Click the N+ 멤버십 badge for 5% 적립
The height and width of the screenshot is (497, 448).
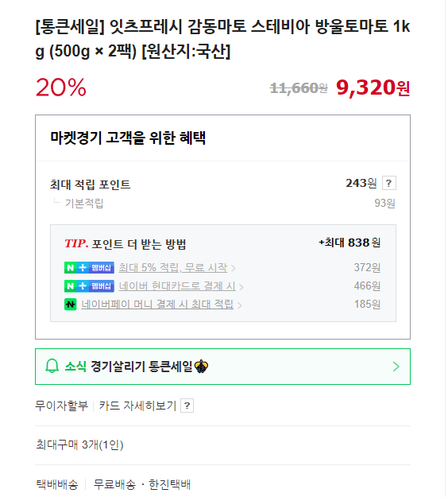click(x=89, y=268)
